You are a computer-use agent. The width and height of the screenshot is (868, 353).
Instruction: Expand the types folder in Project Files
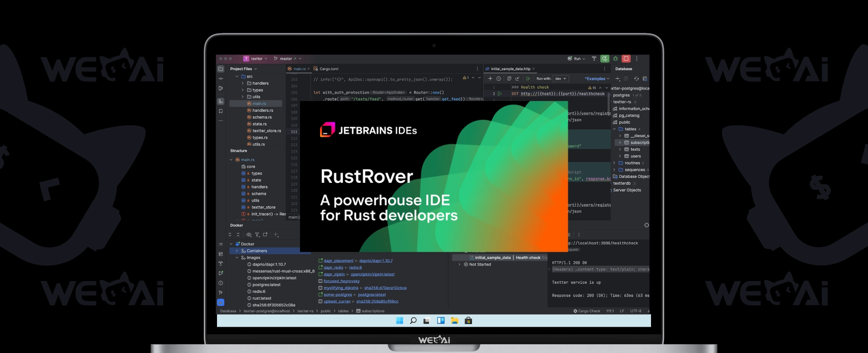243,90
